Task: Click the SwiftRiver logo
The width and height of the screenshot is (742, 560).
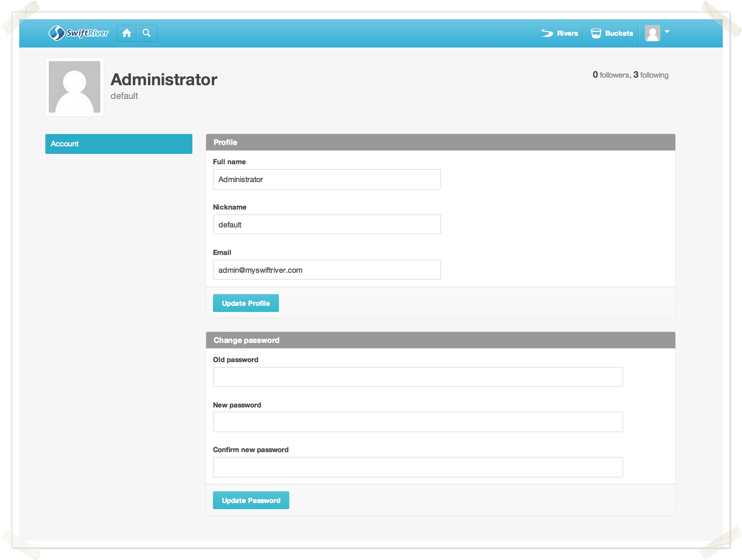Action: point(78,33)
